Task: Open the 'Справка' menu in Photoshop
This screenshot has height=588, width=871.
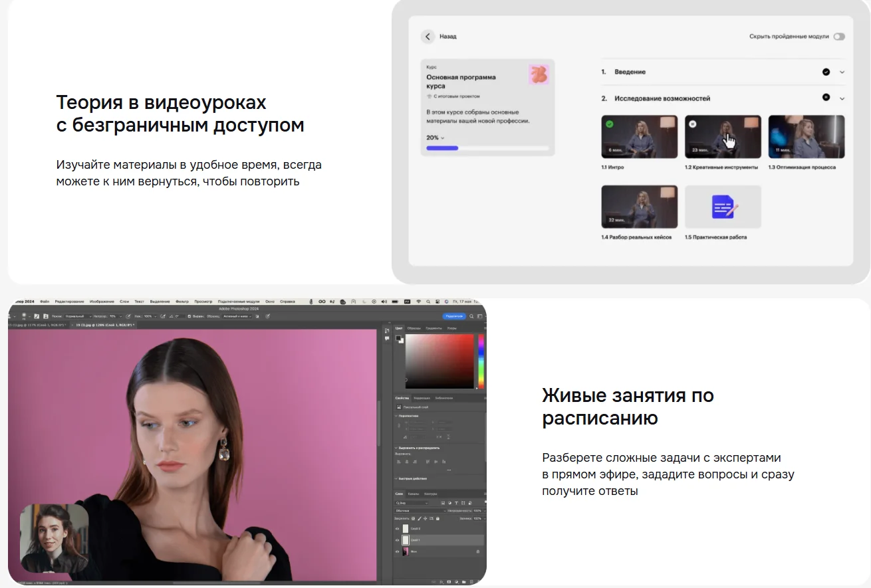Action: 287,302
